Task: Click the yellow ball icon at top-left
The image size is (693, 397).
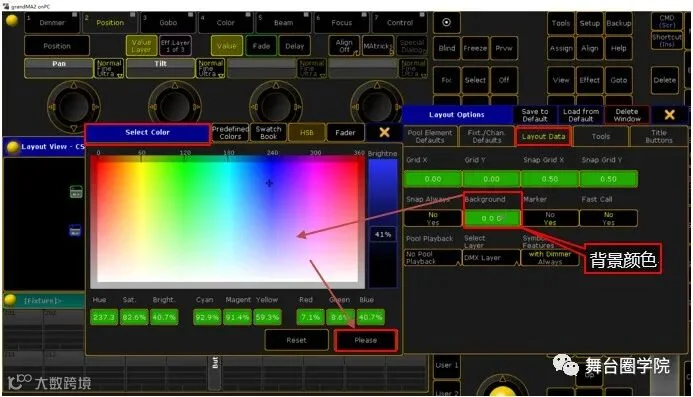Action: [12, 20]
